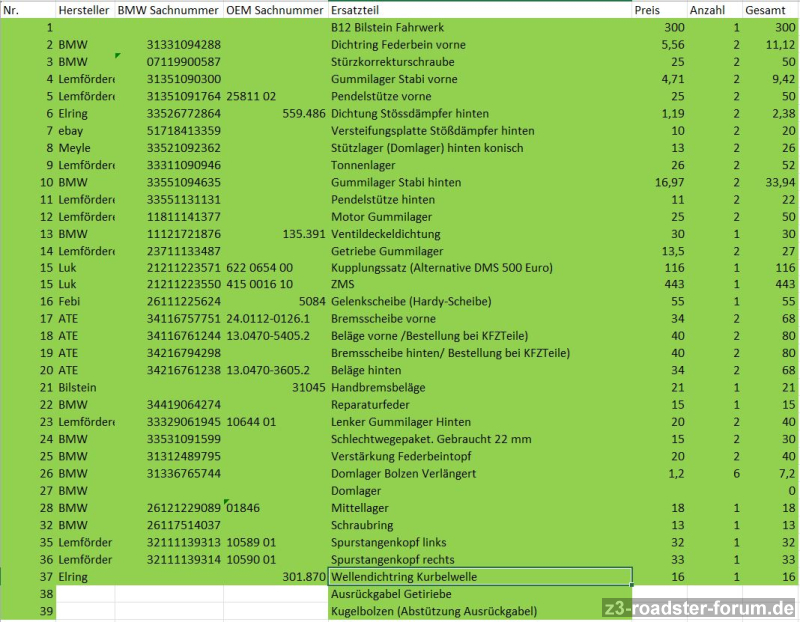The image size is (800, 622).
Task: Select the 33,94 total cell
Action: 770,182
